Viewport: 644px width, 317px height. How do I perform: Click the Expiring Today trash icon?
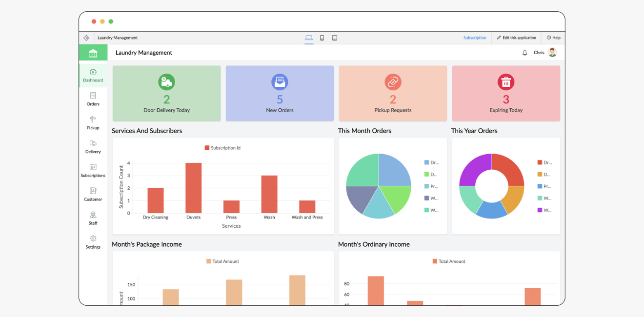[x=506, y=82]
